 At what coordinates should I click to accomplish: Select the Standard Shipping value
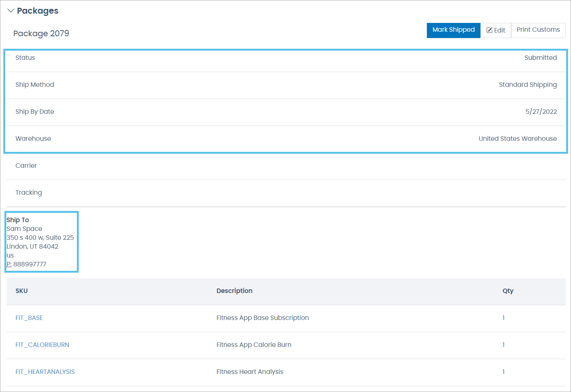click(528, 85)
